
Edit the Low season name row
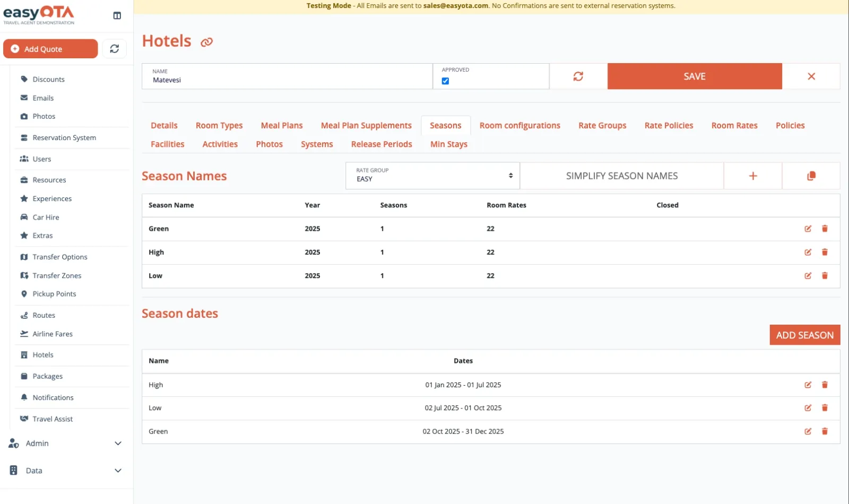(x=808, y=275)
